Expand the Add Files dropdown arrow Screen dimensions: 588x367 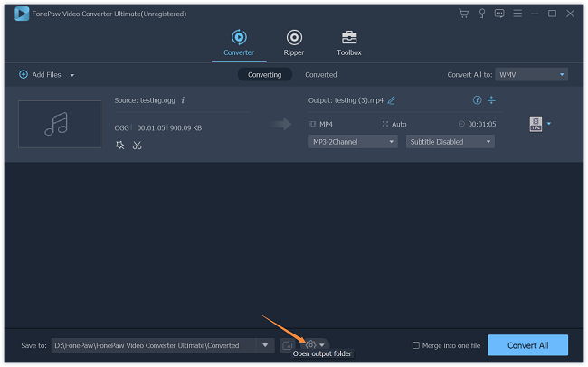[72, 75]
